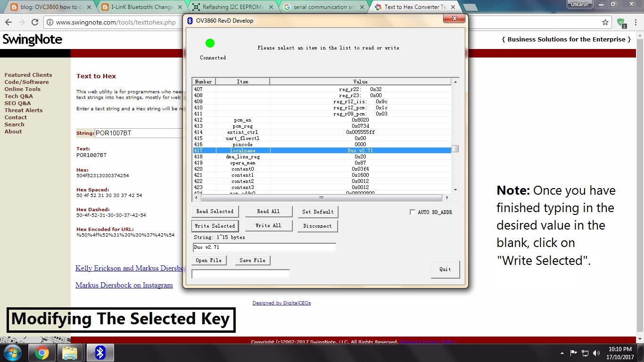Click the volume icon in system tray

pos(596,353)
